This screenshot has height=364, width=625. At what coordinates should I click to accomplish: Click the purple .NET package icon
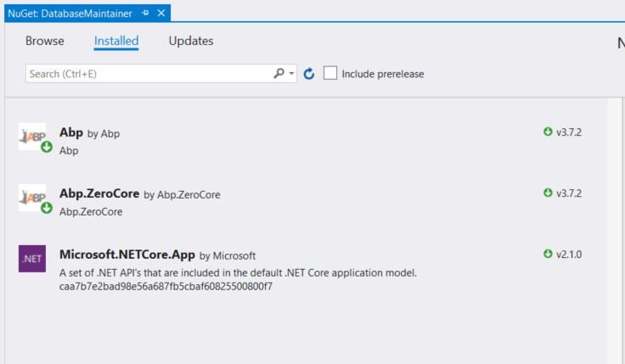click(x=32, y=259)
